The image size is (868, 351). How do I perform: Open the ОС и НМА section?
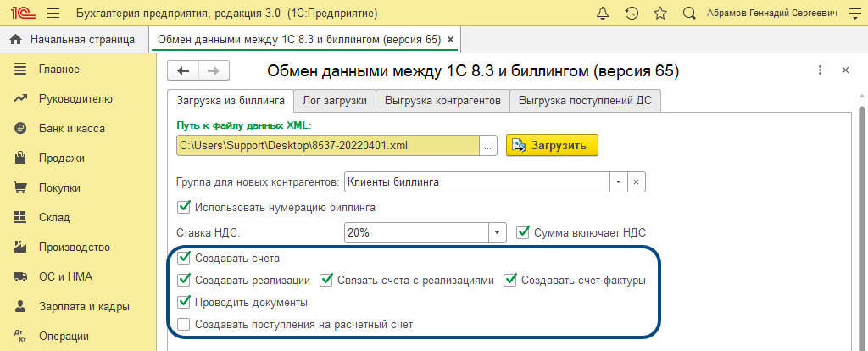coord(65,276)
